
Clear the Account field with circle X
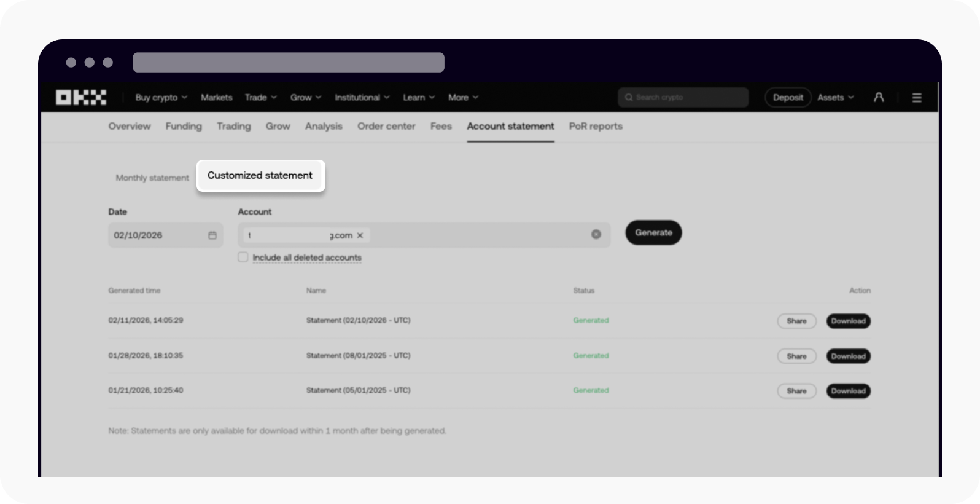pos(596,234)
